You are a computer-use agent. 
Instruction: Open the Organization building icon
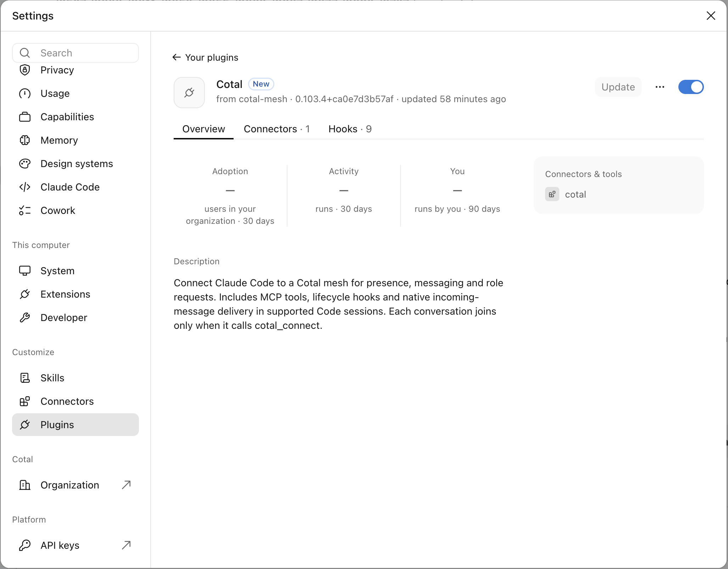[25, 485]
